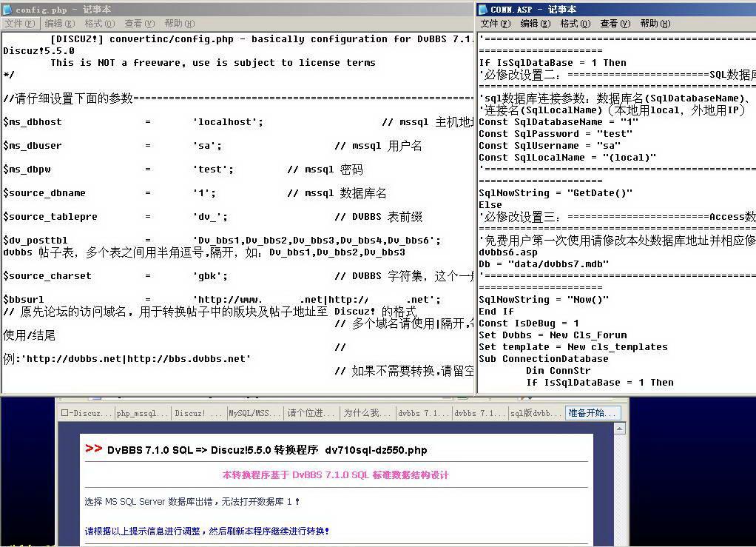The width and height of the screenshot is (756, 547).
Task: Switch to the '-Discuz...' browser tab
Action: (87, 413)
